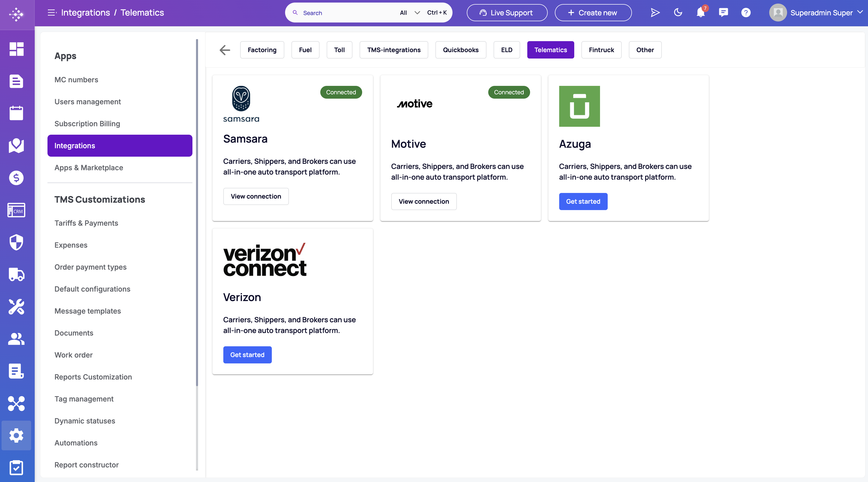Open the dollar accounting sidebar icon
Image resolution: width=868 pixels, height=482 pixels.
coord(16,178)
